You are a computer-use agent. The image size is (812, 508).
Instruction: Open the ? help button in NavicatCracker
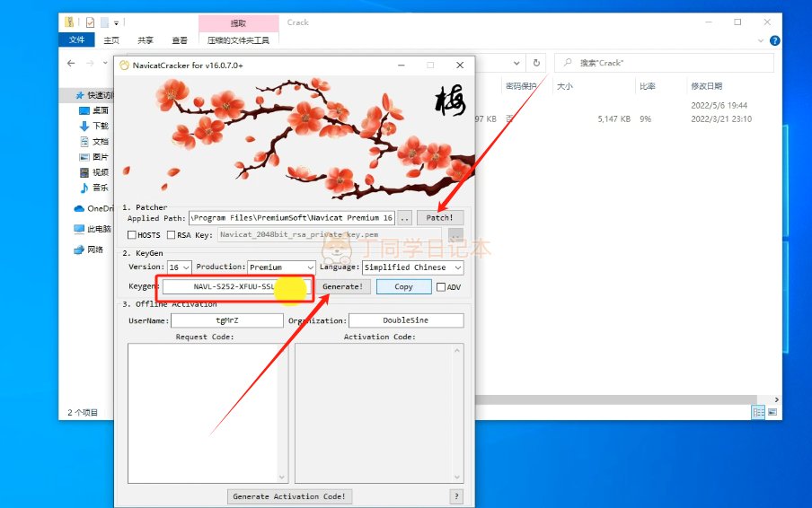[456, 496]
